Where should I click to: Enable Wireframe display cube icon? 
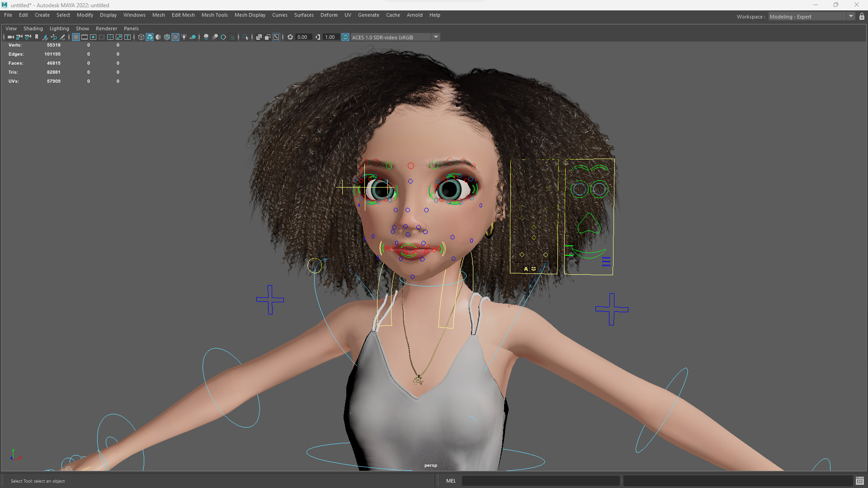tap(141, 37)
